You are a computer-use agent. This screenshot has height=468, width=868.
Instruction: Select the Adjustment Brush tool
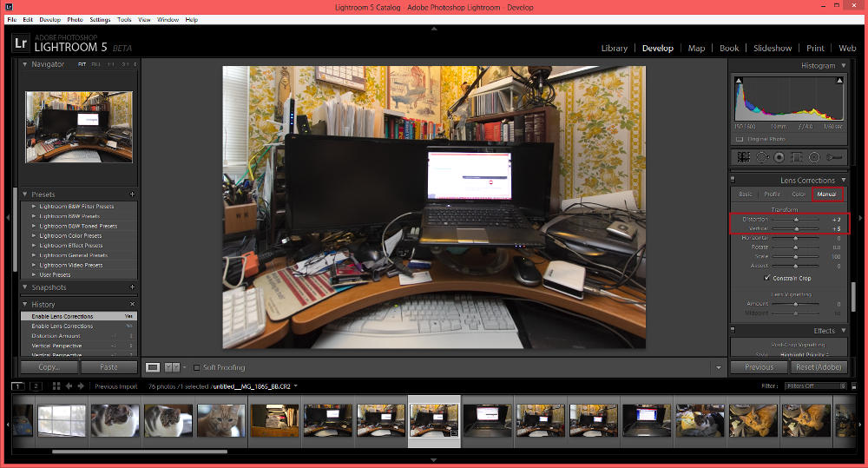point(834,157)
